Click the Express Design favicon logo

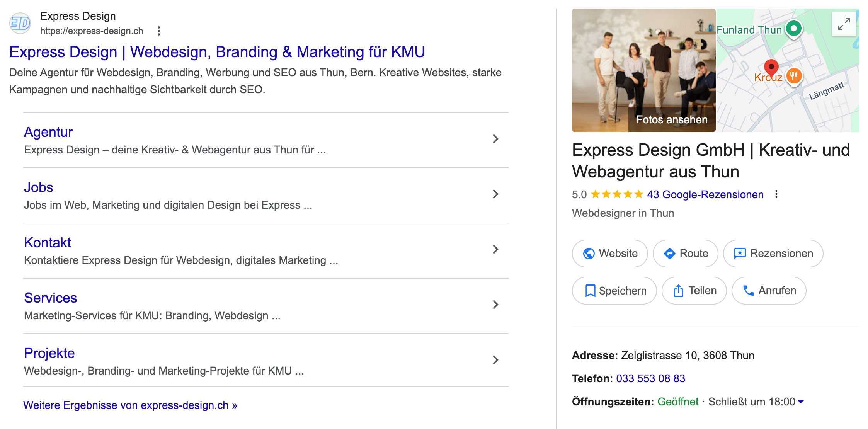[19, 23]
